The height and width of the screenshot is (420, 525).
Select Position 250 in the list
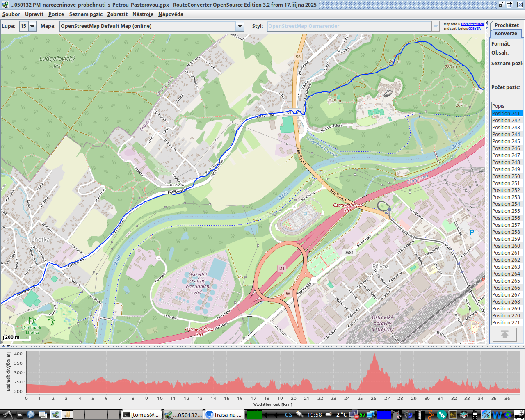tap(506, 176)
